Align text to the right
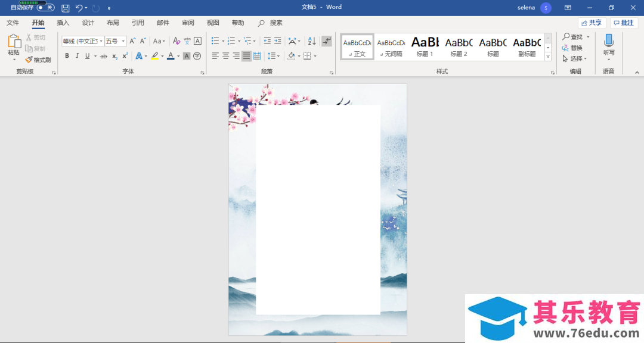Screen dimensions: 644x343 tap(236, 56)
